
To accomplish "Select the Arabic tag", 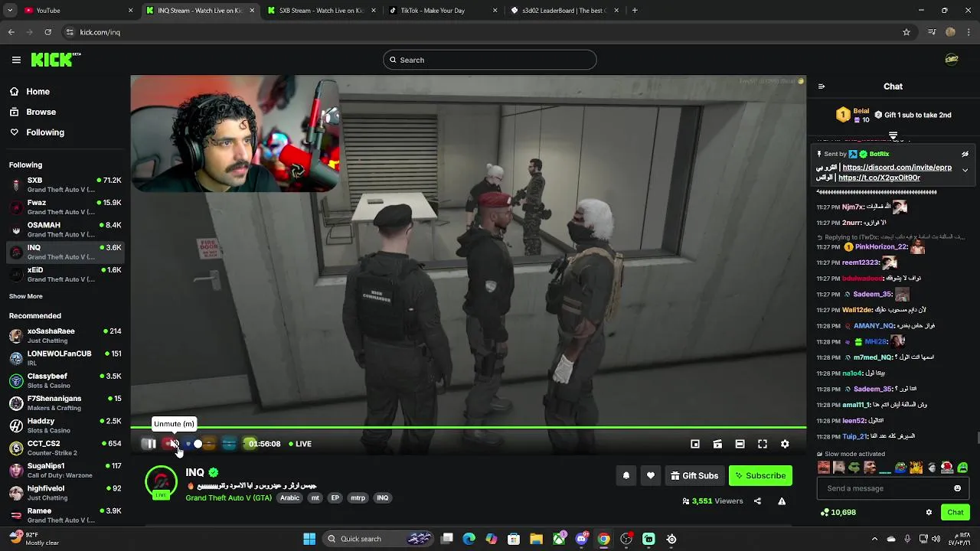I will [x=289, y=497].
